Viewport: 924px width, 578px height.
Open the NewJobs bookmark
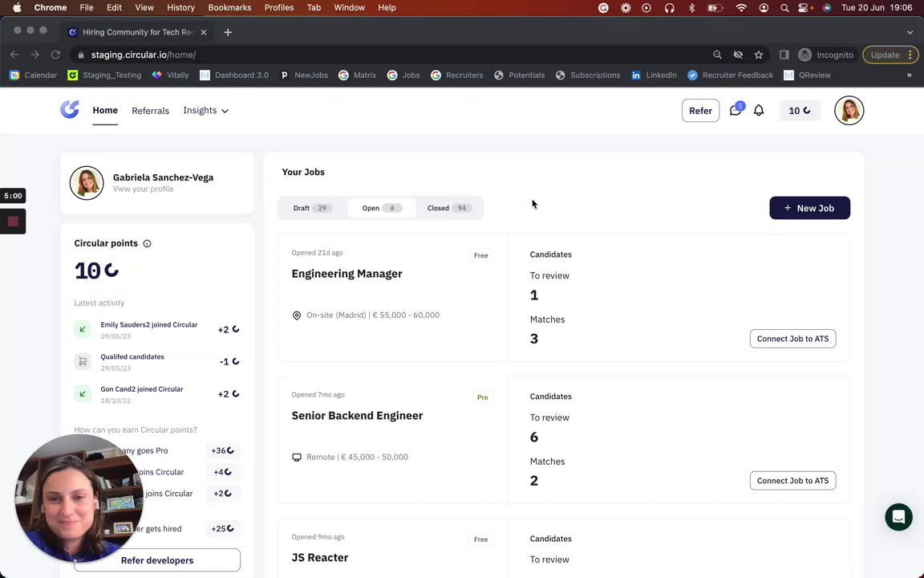click(x=303, y=75)
